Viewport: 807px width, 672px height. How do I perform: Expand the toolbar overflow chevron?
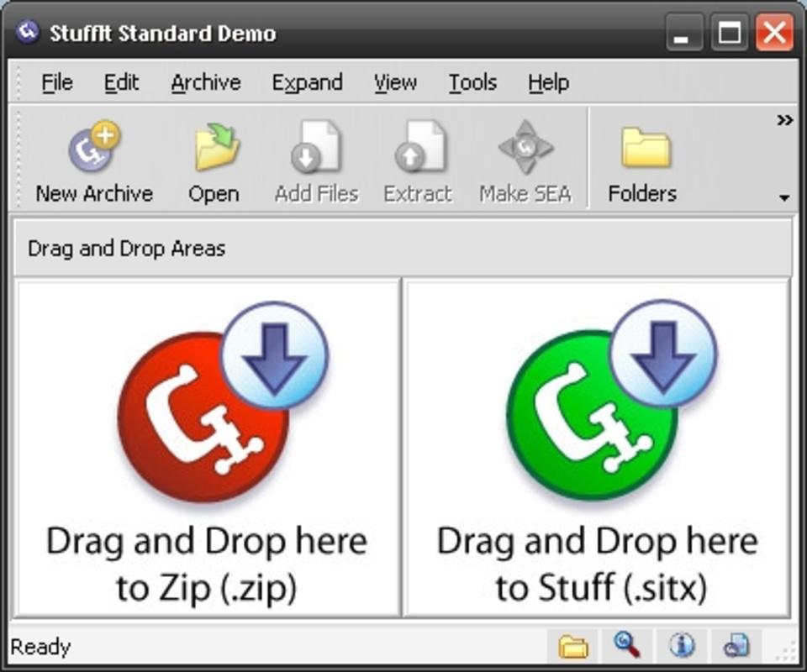[784, 118]
